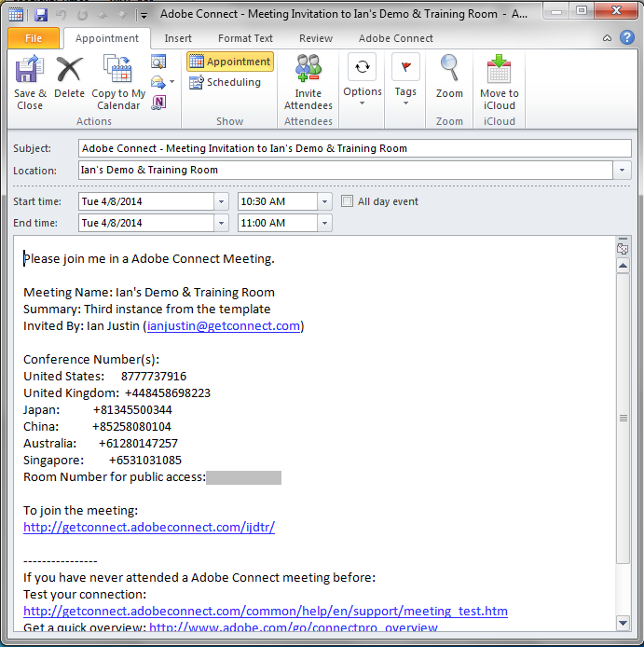Screen dimensions: 644x647
Task: Click the scrollbar up arrow
Action: tap(623, 266)
